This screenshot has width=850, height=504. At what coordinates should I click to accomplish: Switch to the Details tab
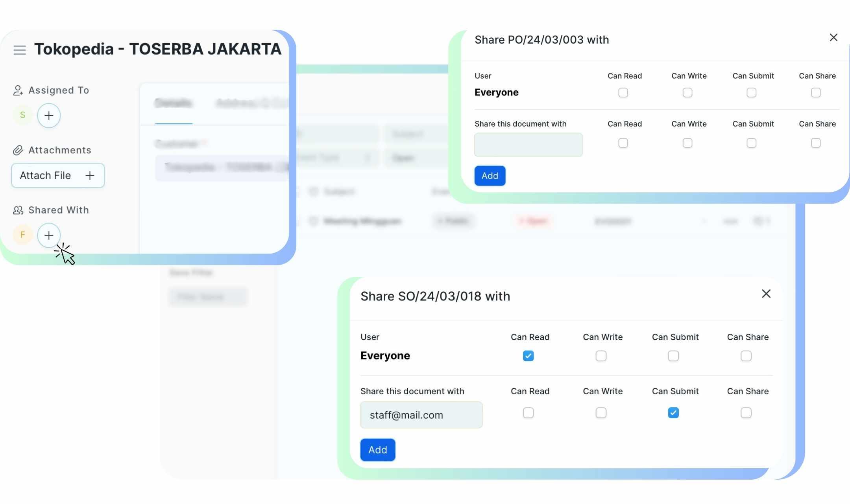tap(174, 103)
